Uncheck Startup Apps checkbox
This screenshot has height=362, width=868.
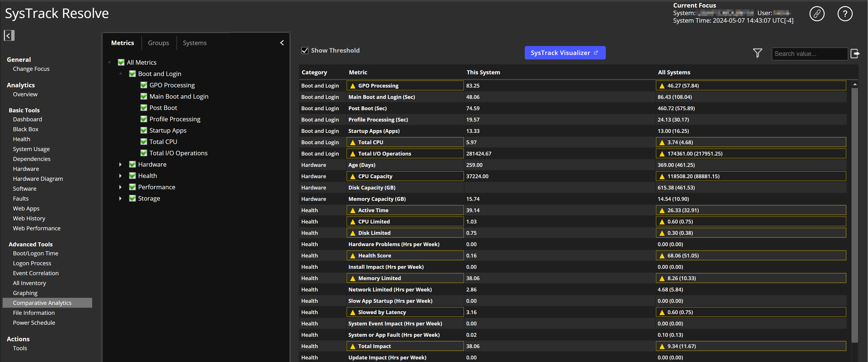pos(144,130)
